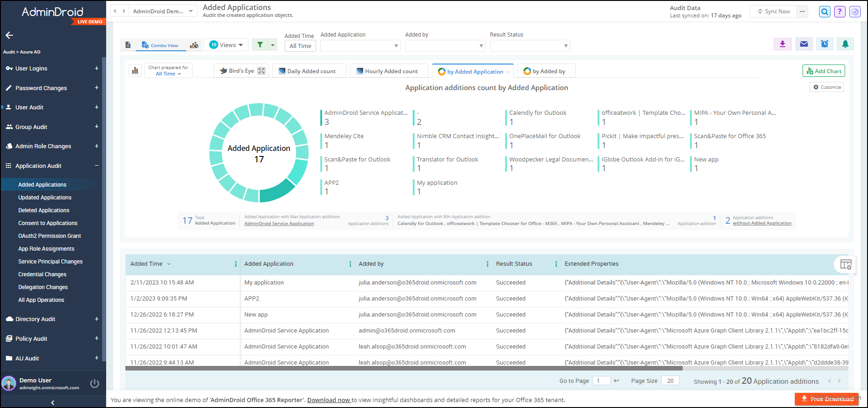Switch to chart-only view icon
Image resolution: width=868 pixels, height=408 pixels.
[x=194, y=45]
